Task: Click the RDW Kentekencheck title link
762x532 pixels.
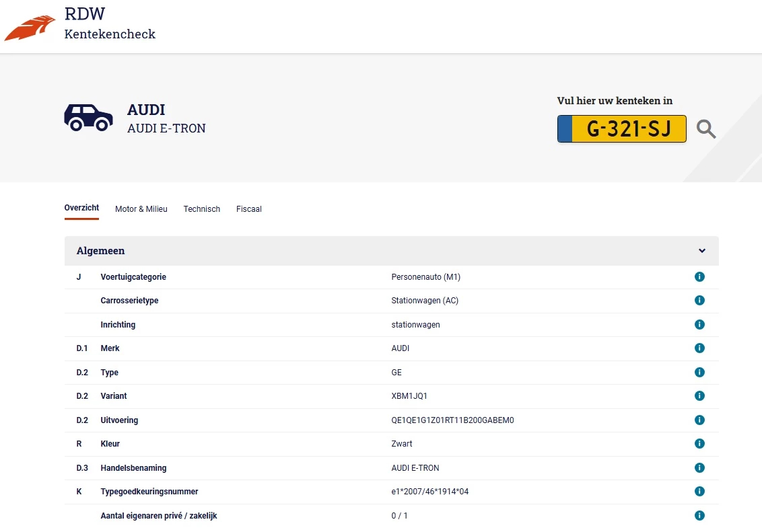Action: (110, 24)
